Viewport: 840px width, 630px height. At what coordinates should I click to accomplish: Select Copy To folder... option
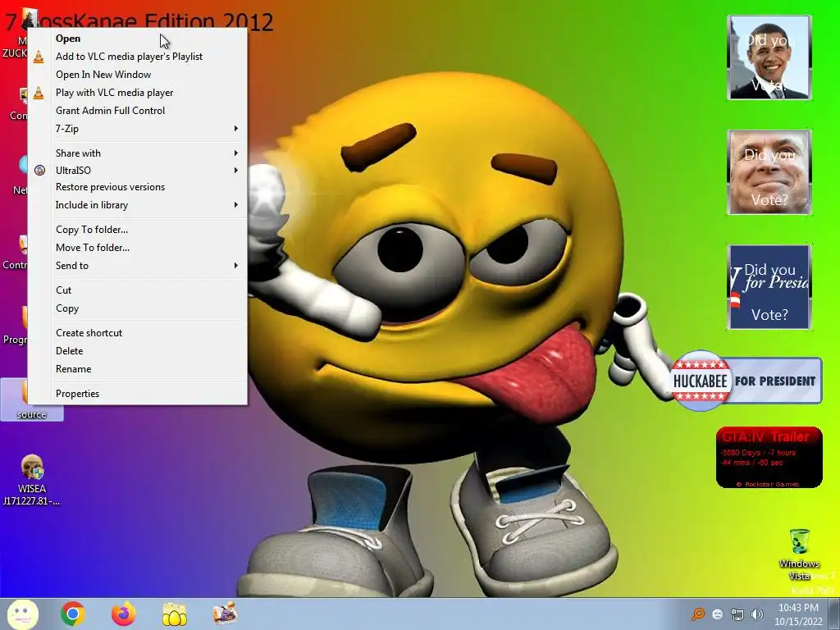[138, 230]
